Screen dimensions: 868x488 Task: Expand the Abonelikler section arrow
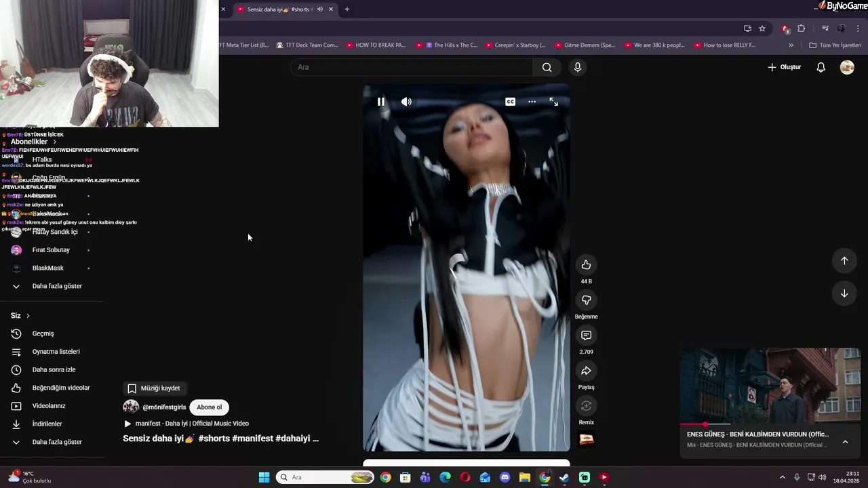[55, 142]
